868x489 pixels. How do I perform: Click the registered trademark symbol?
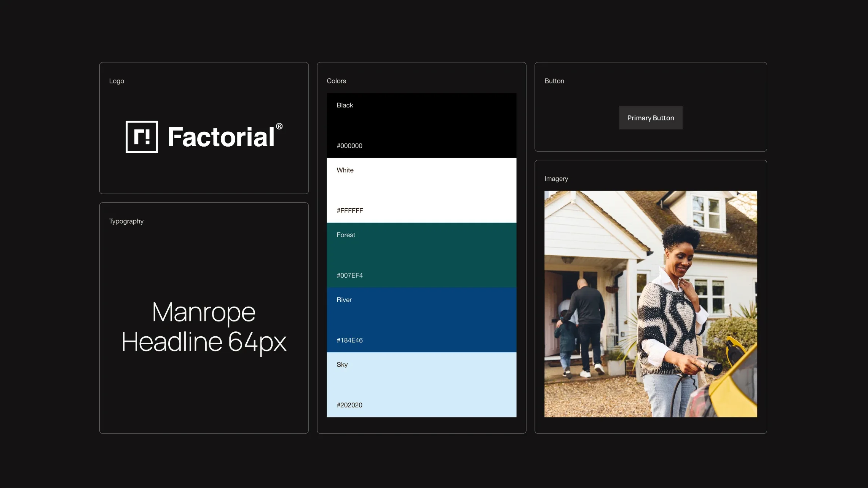tap(279, 126)
